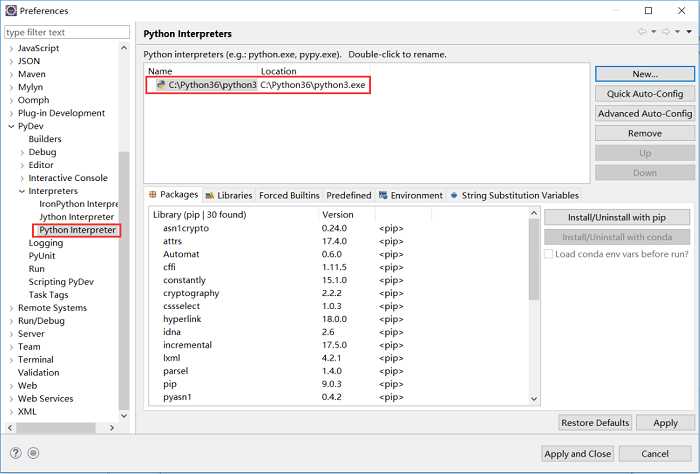
Task: Expand the Run/Debug tree node
Action: (11, 321)
